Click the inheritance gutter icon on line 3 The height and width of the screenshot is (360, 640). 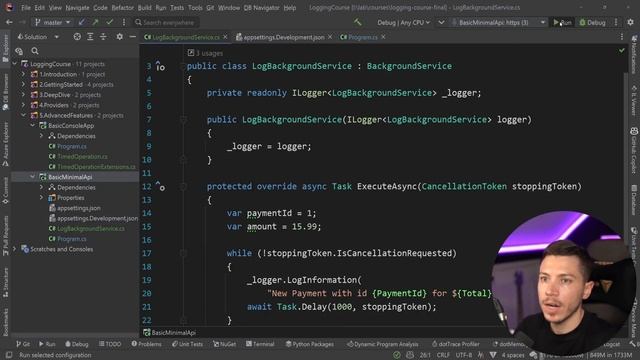coord(160,66)
